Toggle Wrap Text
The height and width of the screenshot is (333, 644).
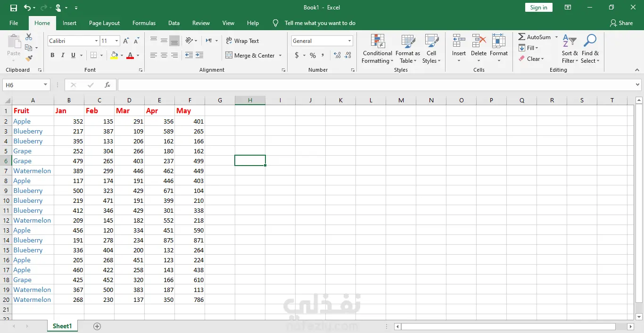tap(242, 41)
